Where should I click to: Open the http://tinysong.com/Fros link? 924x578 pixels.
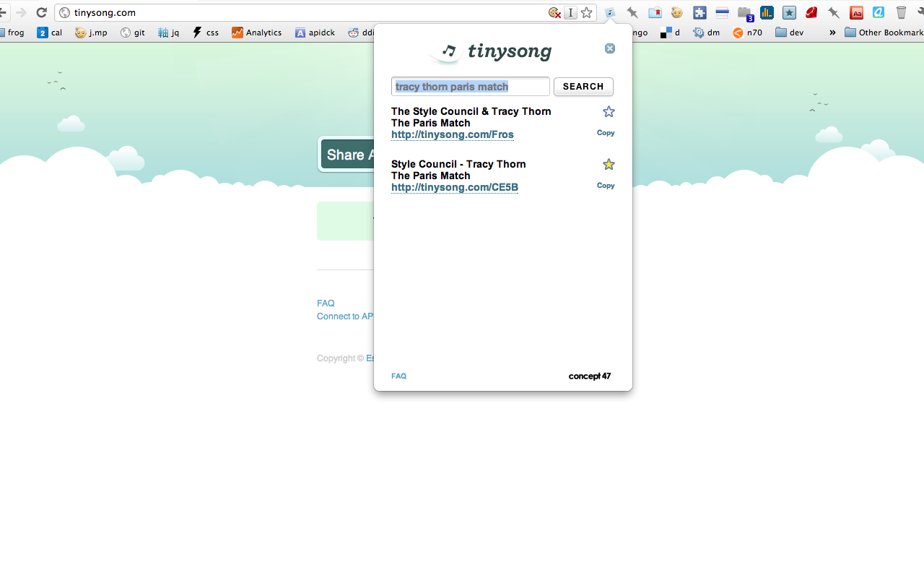click(453, 135)
